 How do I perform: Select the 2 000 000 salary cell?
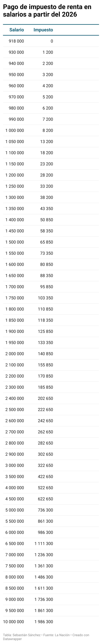[15, 354]
